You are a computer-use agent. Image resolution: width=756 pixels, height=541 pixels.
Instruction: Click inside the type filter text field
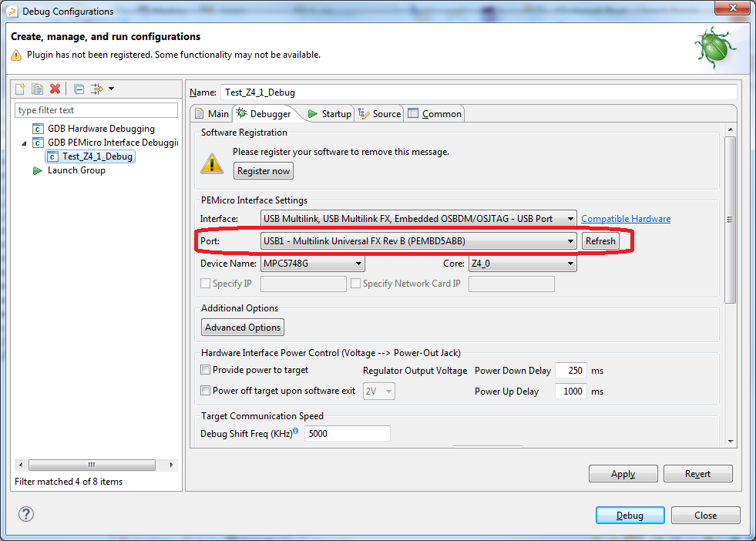click(96, 109)
